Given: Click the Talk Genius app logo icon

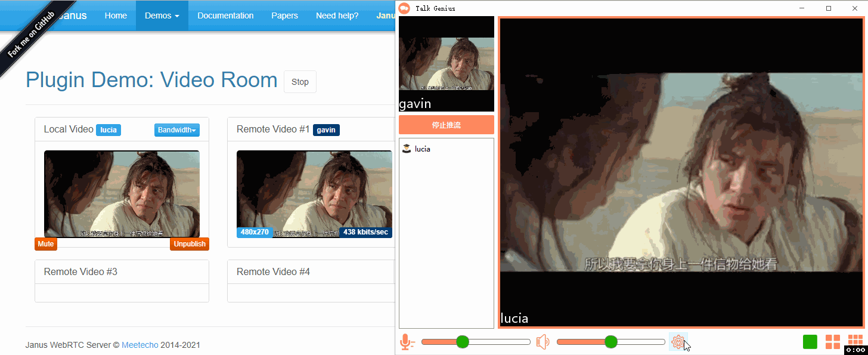Looking at the screenshot, I should pos(405,8).
